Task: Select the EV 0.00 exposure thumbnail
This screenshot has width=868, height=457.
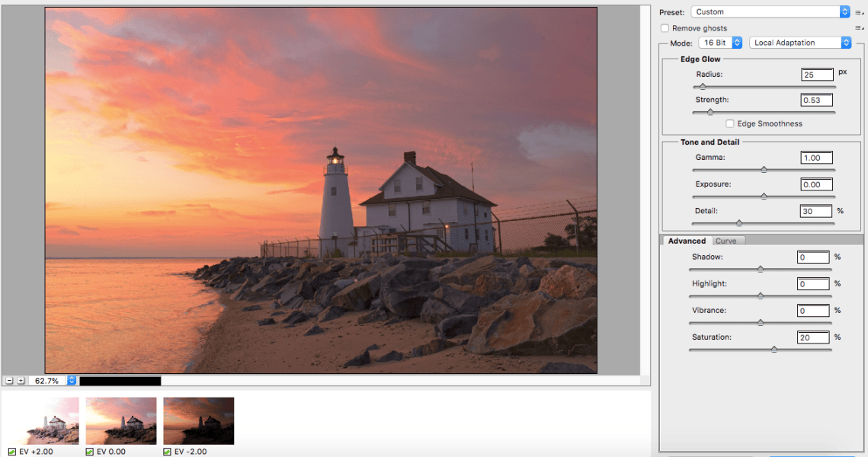Action: click(120, 420)
